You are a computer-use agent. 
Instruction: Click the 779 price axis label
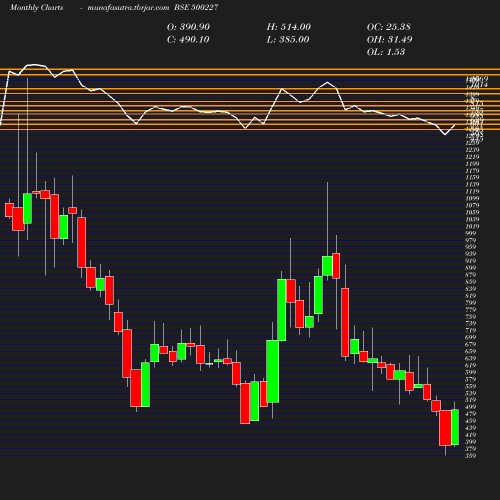coord(471,310)
